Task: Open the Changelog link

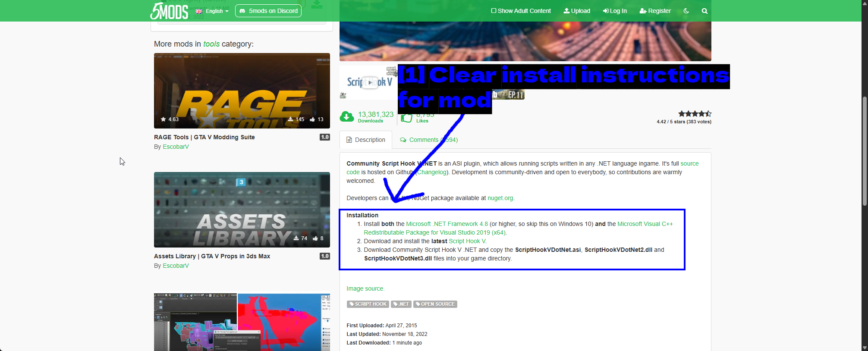Action: coord(432,172)
